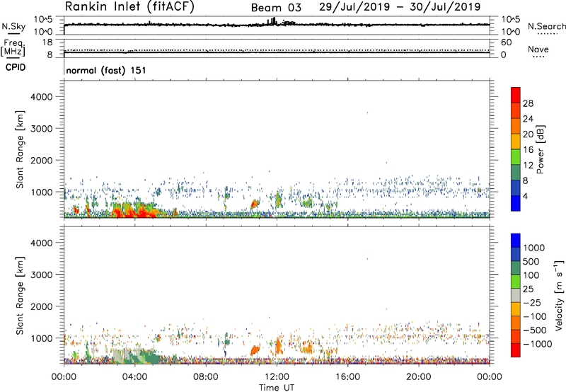This screenshot has width=566, height=392.
Task: Click the '-1000' tick on the velocity colorbar
Action: (x=538, y=344)
